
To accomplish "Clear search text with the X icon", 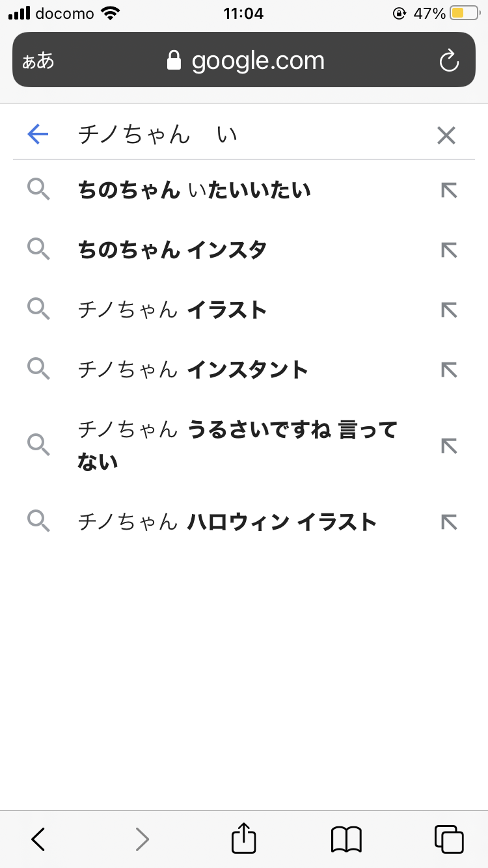I will (x=446, y=135).
